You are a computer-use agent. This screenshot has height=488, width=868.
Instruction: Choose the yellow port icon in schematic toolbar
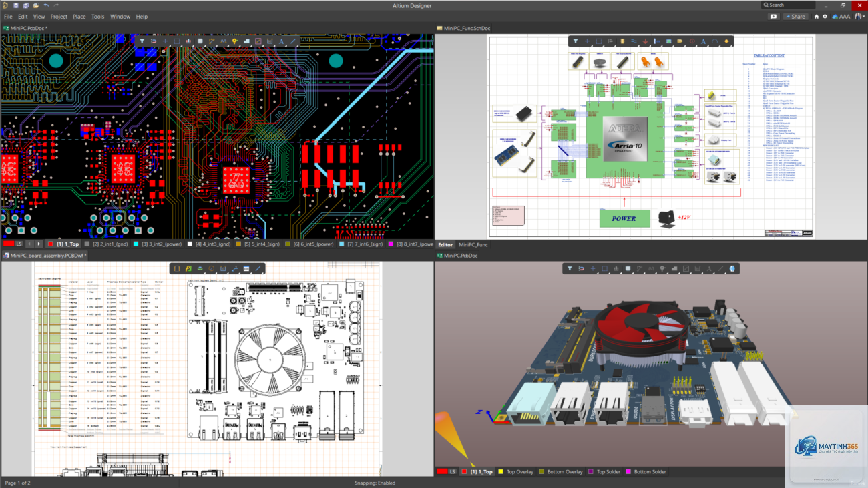pyautogui.click(x=680, y=41)
